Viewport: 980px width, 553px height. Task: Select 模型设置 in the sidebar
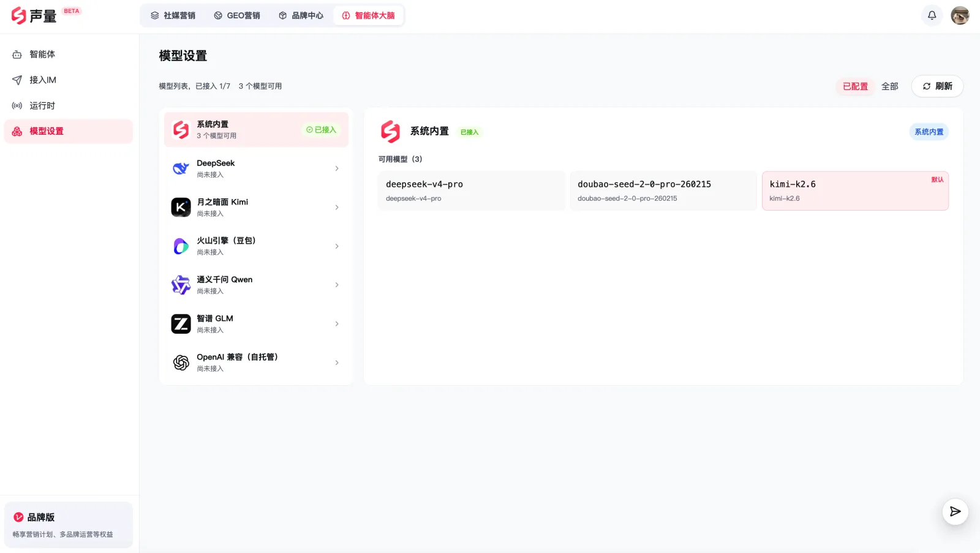tap(68, 131)
